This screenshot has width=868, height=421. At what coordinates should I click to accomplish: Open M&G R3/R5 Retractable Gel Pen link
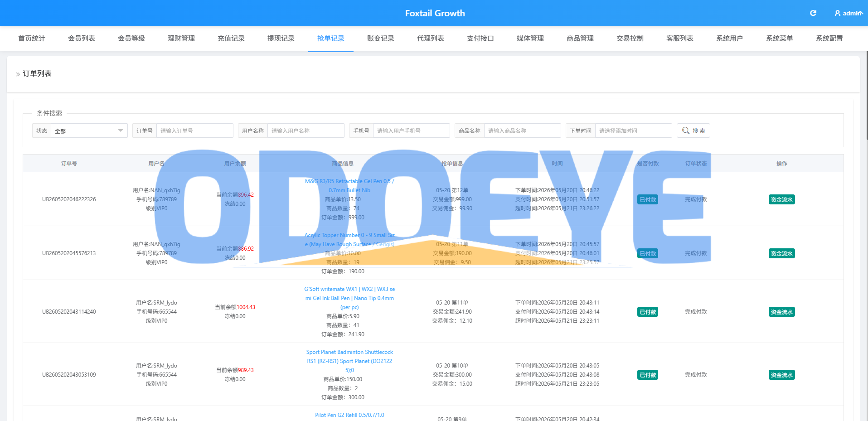tap(349, 186)
